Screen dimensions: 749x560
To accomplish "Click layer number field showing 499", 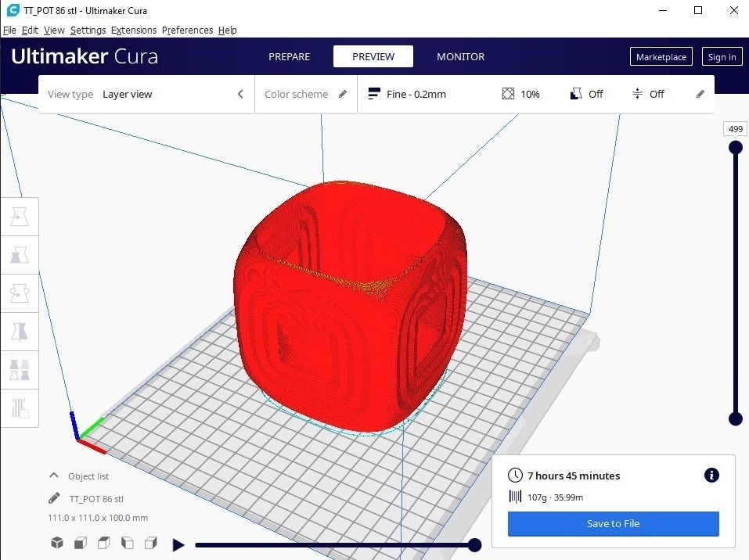I will click(x=735, y=129).
